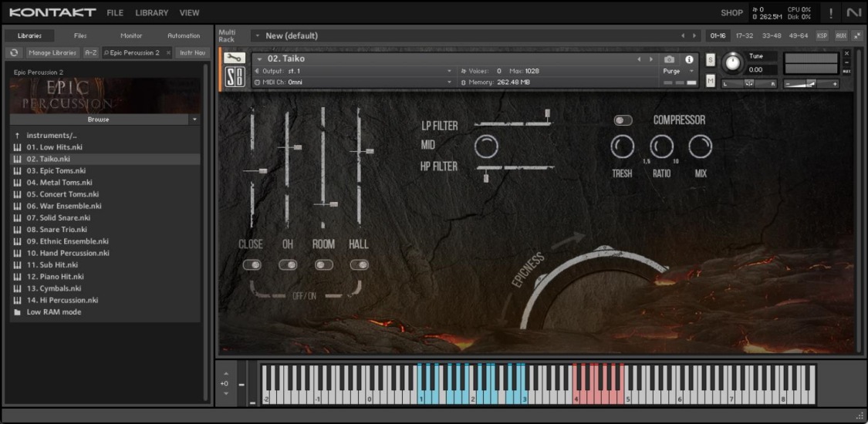Click the Instr Nav button
868x424 pixels.
pos(192,53)
